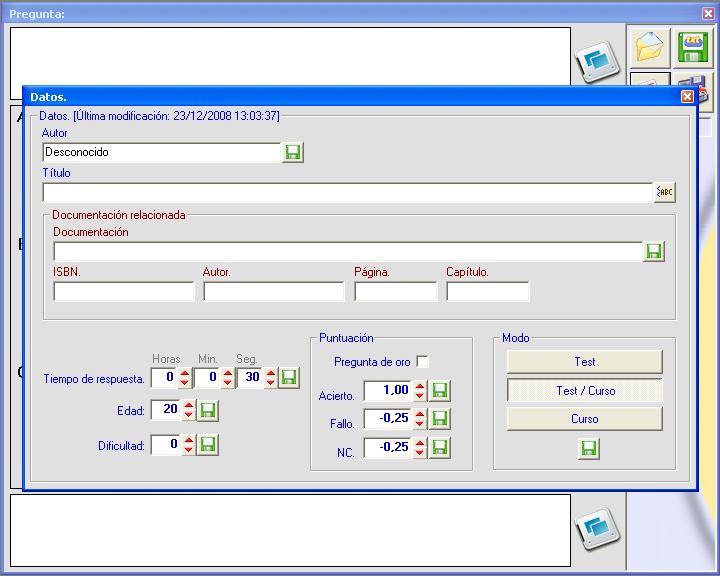Click the Autor. field under Documentación relacionada
This screenshot has height=576, width=720.
coord(274,291)
